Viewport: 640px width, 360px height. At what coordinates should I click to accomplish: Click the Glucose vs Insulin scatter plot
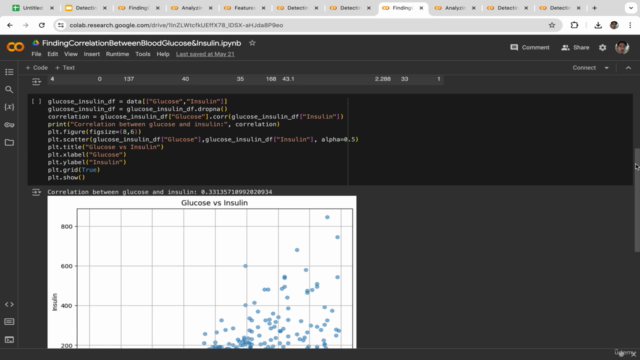pyautogui.click(x=202, y=272)
